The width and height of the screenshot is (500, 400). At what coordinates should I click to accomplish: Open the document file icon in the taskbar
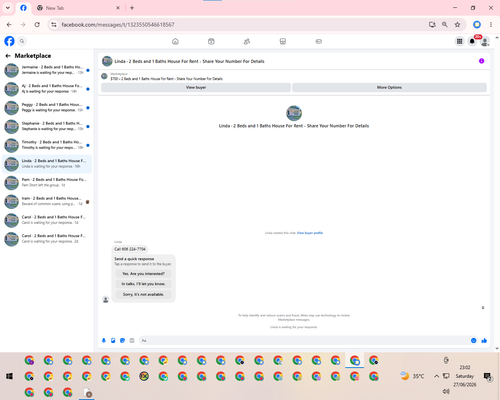tap(87, 392)
